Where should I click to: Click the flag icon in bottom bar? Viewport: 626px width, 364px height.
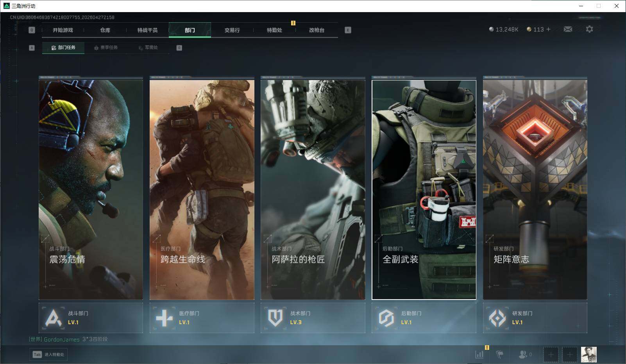point(499,354)
